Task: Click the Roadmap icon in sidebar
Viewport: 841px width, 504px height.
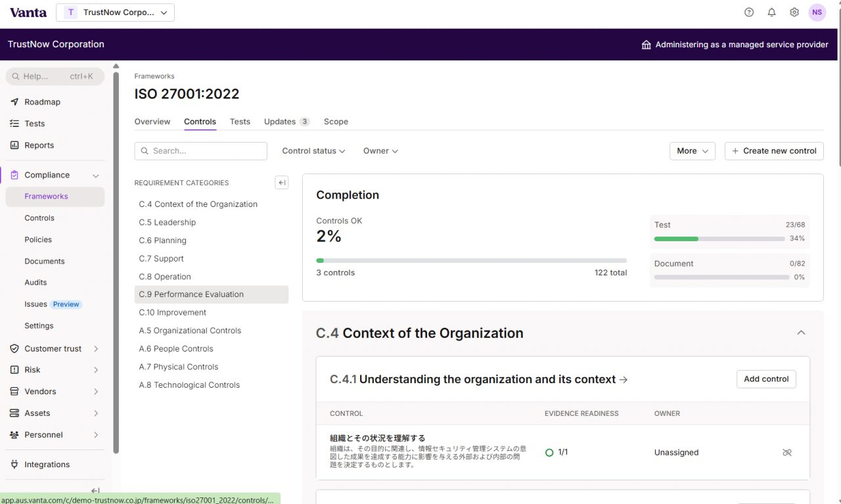Action: tap(14, 102)
